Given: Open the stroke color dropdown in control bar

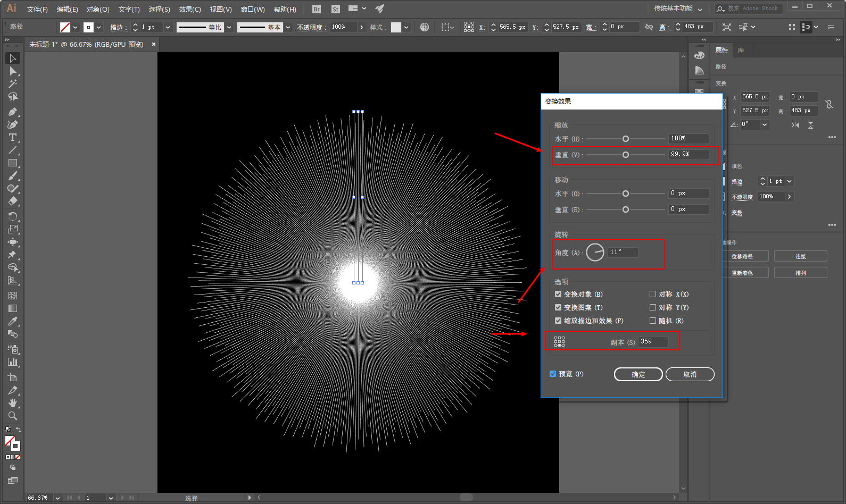Looking at the screenshot, I should [x=99, y=27].
